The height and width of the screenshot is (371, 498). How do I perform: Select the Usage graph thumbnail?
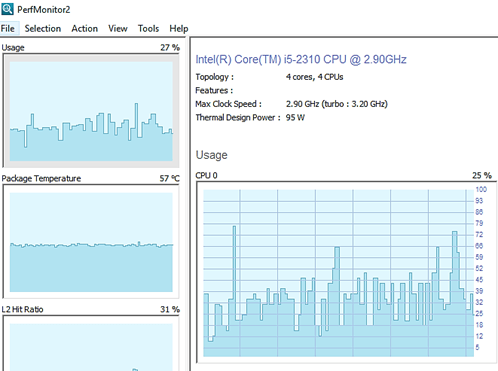(x=91, y=111)
